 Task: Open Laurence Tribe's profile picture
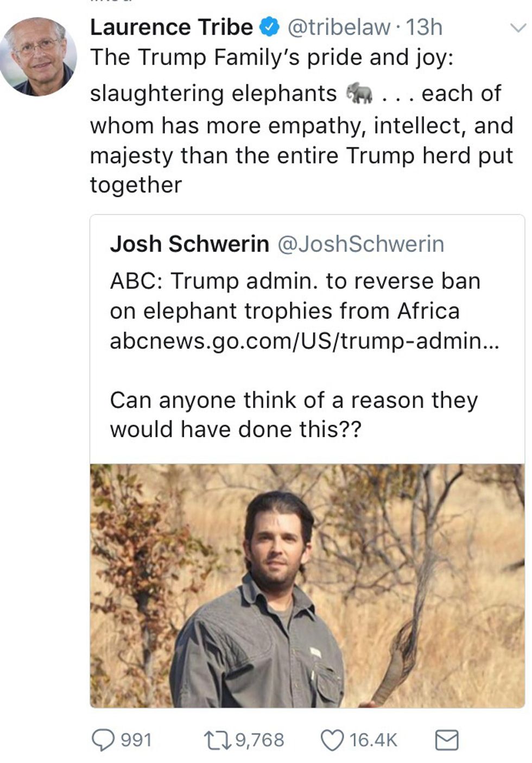[38, 56]
